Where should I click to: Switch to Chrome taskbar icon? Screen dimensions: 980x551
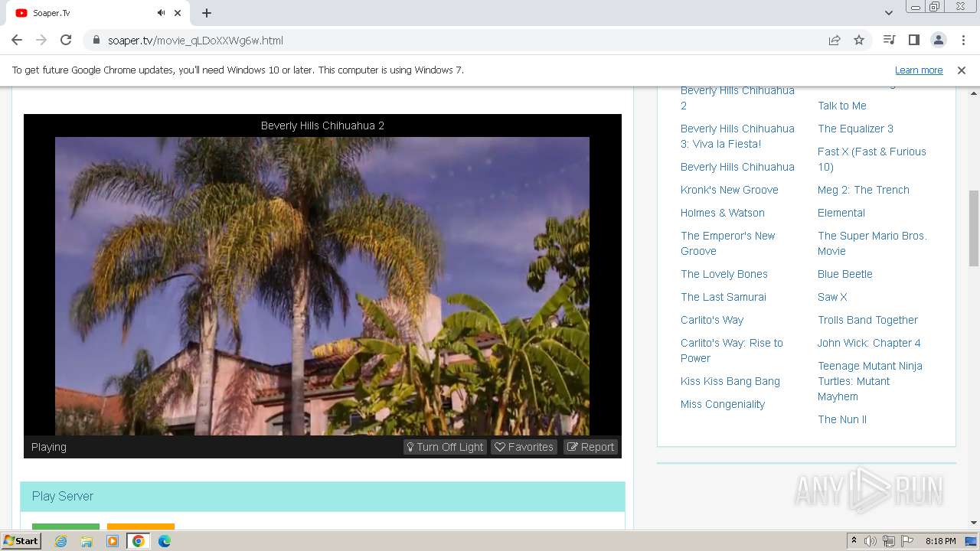(139, 541)
